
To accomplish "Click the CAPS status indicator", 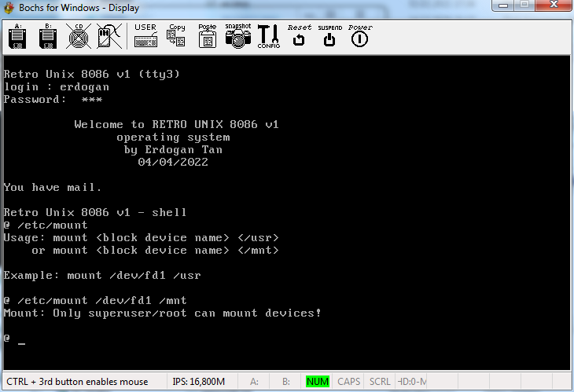I will (348, 382).
